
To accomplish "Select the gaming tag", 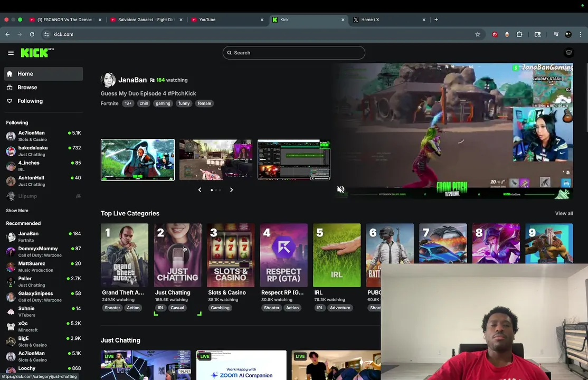I will pos(163,103).
